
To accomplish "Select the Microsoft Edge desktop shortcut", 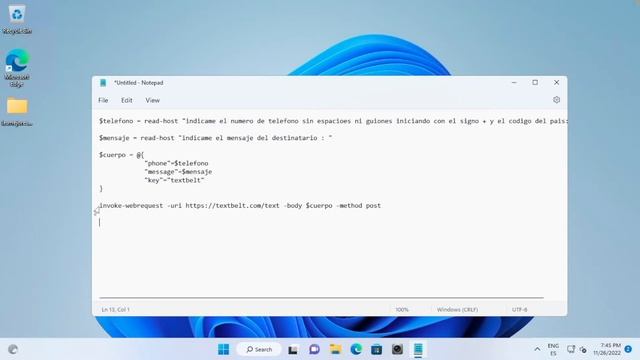I will click(x=17, y=68).
